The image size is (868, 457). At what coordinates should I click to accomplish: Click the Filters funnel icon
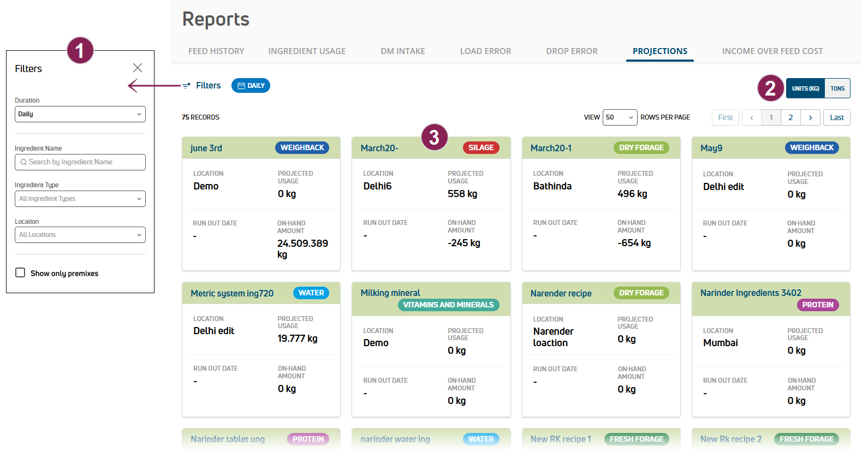(186, 86)
